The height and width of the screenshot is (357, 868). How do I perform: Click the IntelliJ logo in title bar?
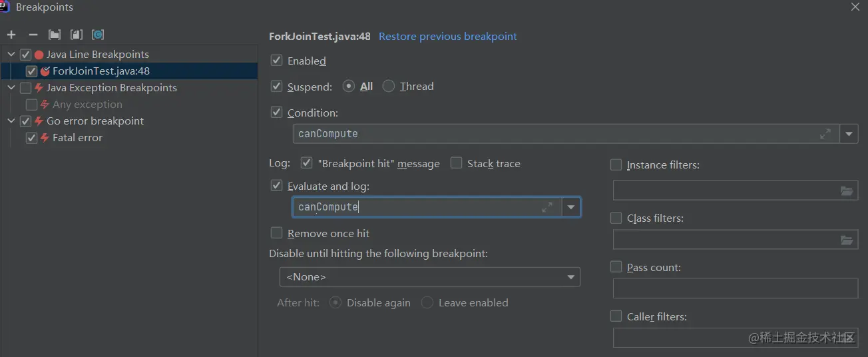(x=5, y=7)
